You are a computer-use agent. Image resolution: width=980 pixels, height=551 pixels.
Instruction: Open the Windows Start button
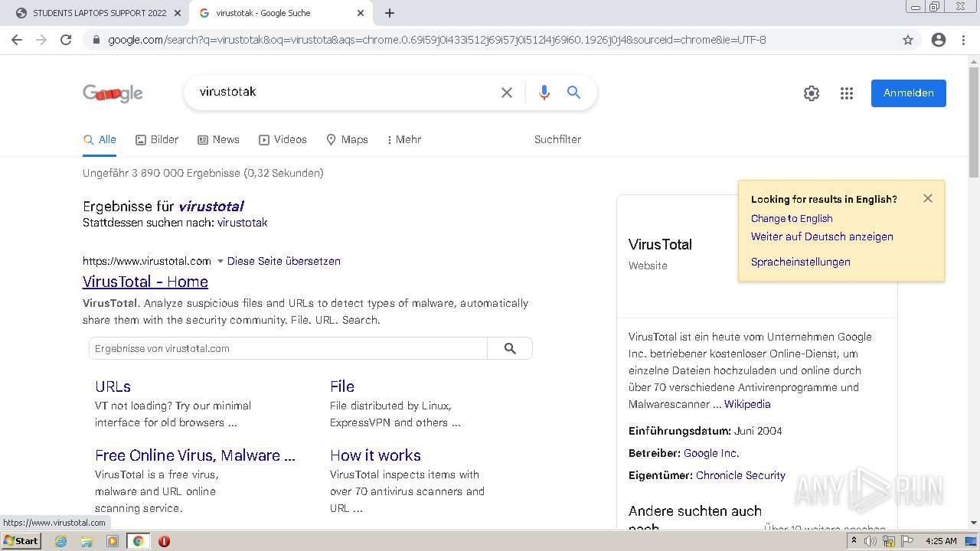click(x=21, y=541)
